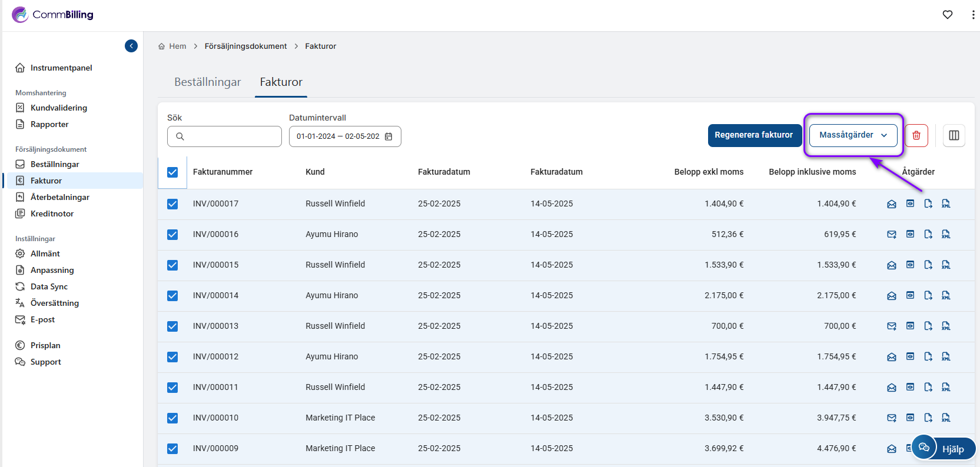This screenshot has width=980, height=467.
Task: Uncheck the select-all header checkbox
Action: pyautogui.click(x=172, y=172)
